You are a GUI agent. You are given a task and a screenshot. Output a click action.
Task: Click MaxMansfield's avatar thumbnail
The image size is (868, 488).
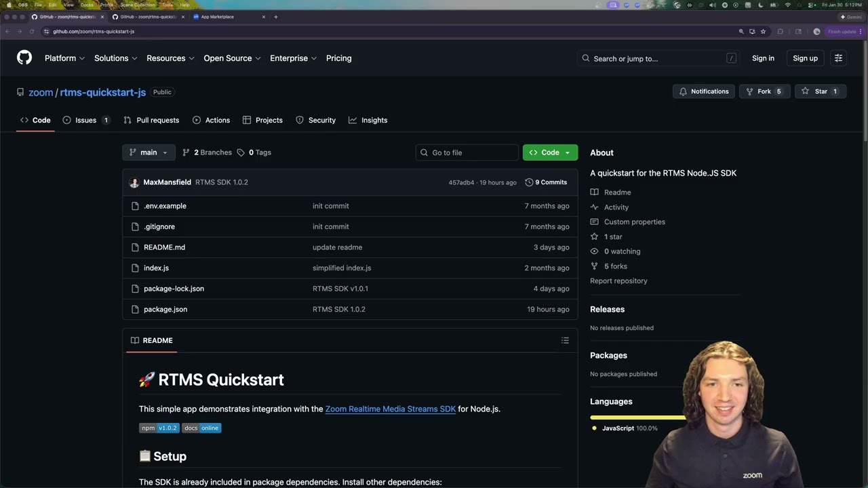[x=134, y=182]
